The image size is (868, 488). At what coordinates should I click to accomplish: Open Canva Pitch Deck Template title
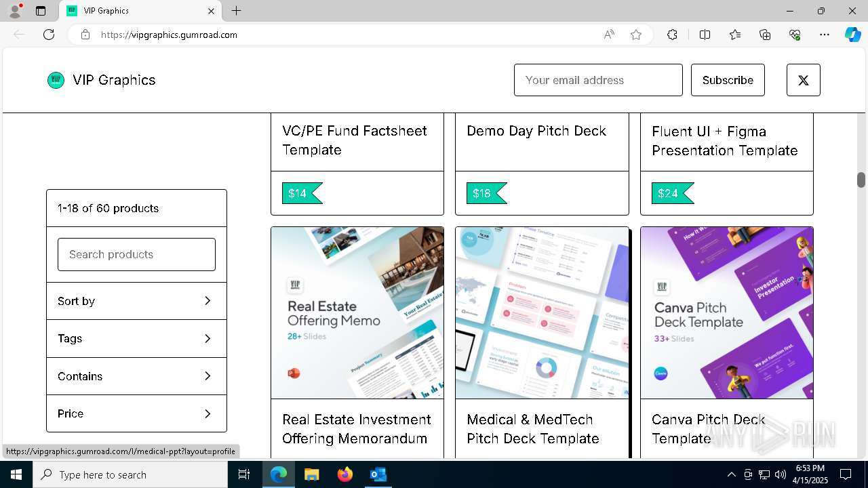click(x=709, y=429)
